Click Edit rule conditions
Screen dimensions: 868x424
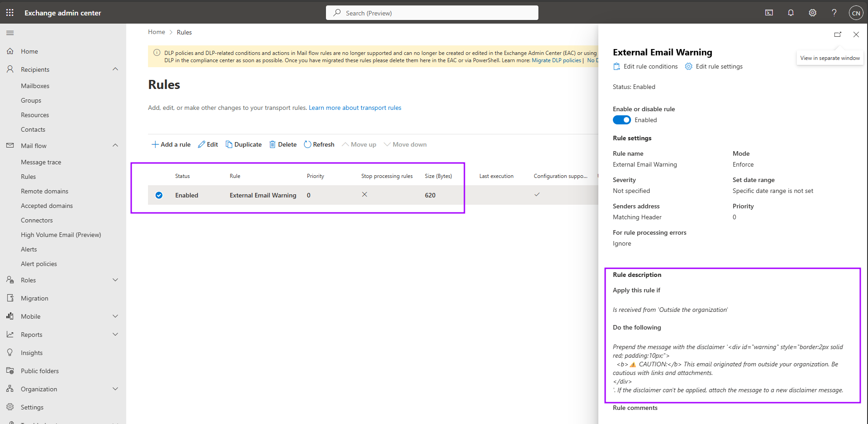[x=646, y=66]
